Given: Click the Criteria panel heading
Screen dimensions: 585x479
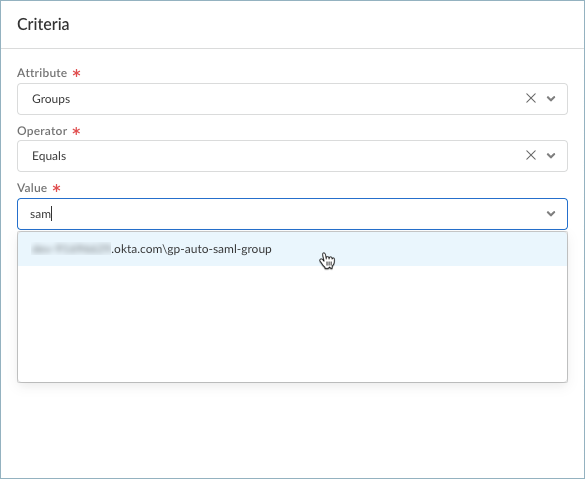Looking at the screenshot, I should point(43,24).
